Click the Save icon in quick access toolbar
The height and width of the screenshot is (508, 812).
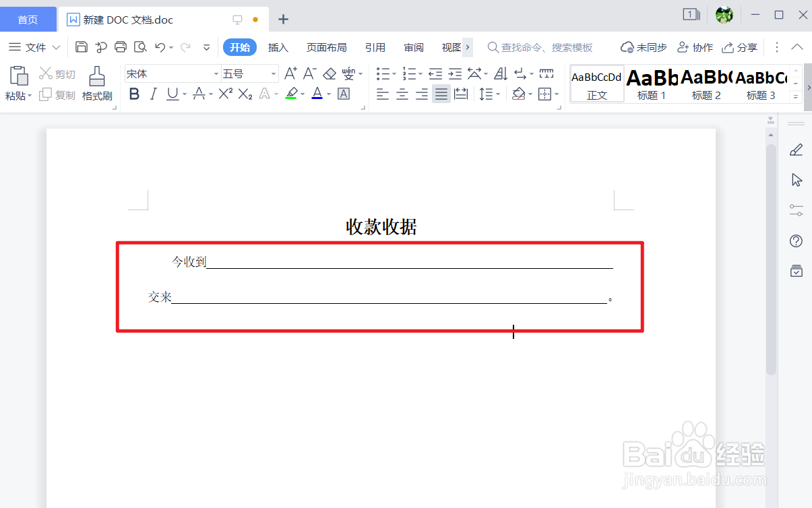[x=82, y=47]
